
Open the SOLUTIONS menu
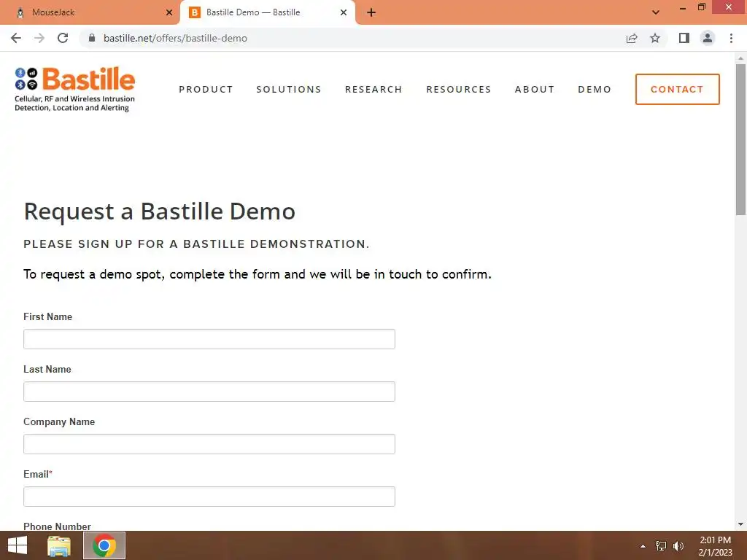pos(289,90)
